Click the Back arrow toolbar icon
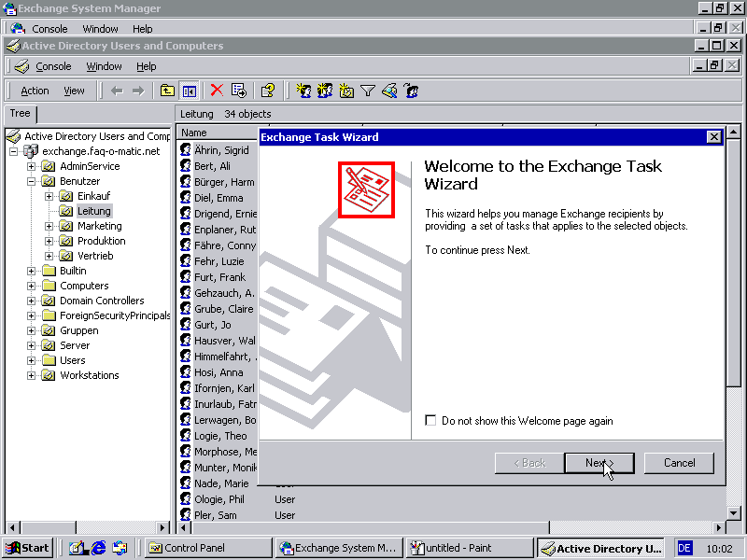The image size is (747, 560). [117, 91]
